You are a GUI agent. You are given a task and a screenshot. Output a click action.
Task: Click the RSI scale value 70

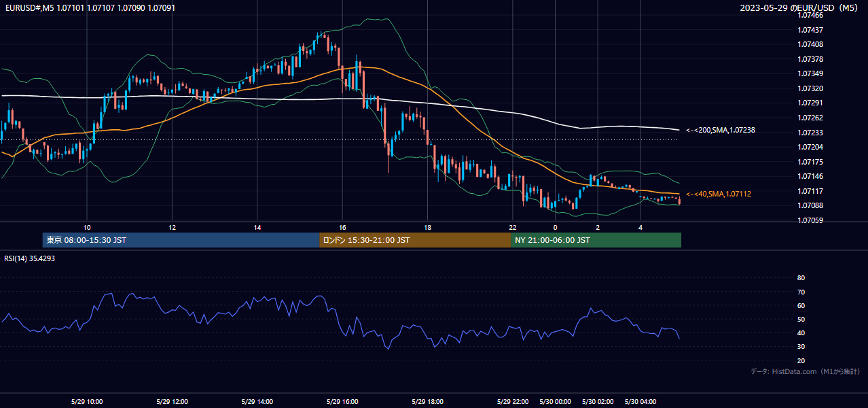801,292
